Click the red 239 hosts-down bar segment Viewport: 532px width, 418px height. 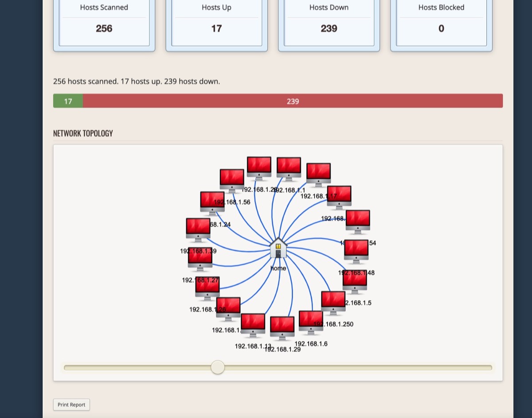click(293, 101)
